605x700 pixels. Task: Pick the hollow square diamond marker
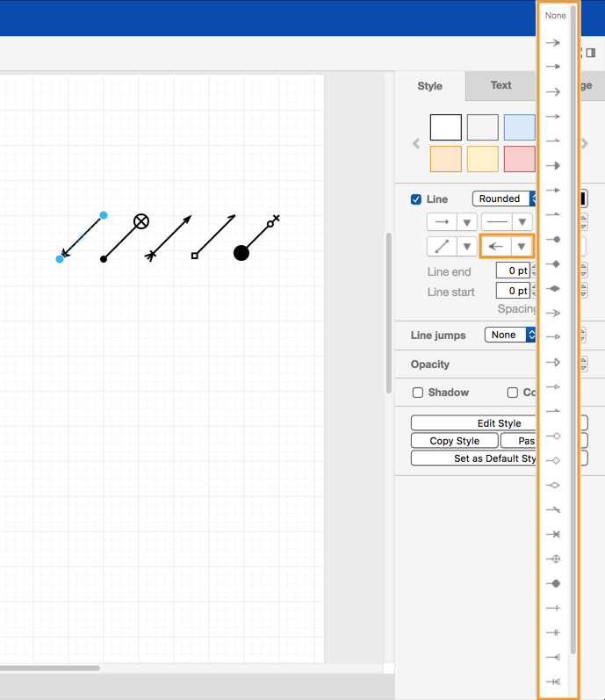[x=554, y=461]
